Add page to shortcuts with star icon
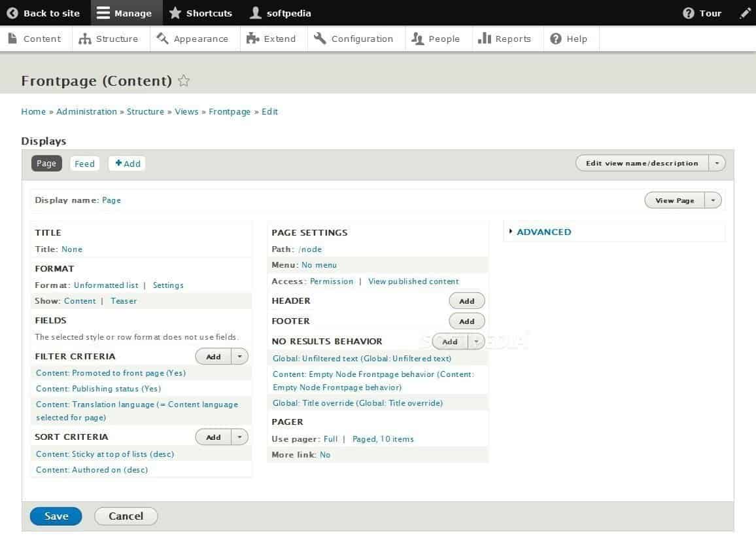This screenshot has height=540, width=756. [x=183, y=81]
